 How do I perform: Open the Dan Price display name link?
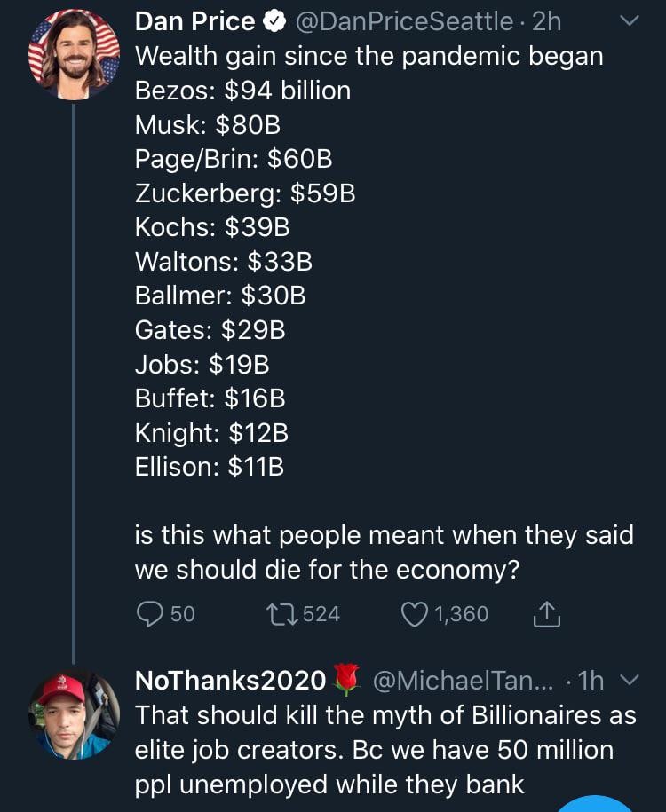[194, 21]
